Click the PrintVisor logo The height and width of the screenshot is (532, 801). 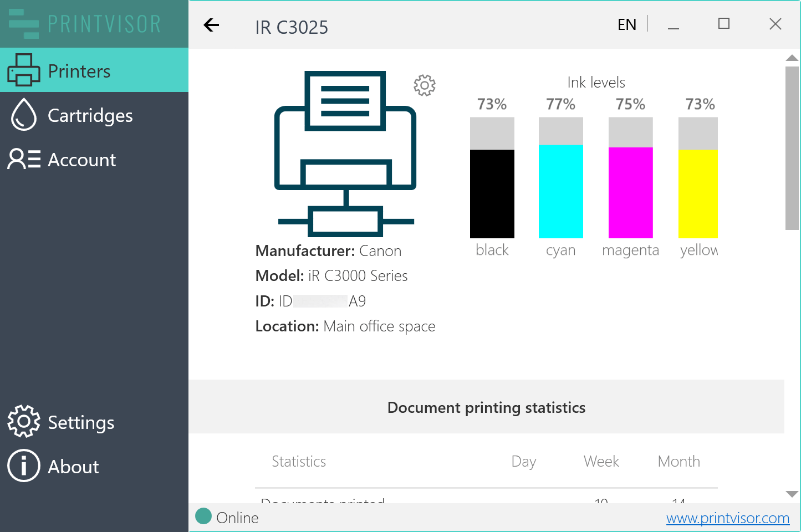(x=85, y=24)
